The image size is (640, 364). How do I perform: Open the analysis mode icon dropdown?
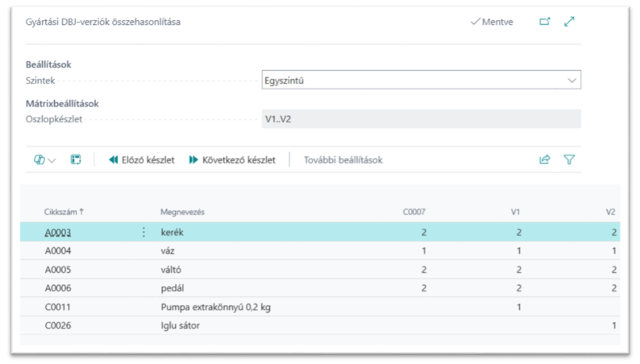[44, 159]
